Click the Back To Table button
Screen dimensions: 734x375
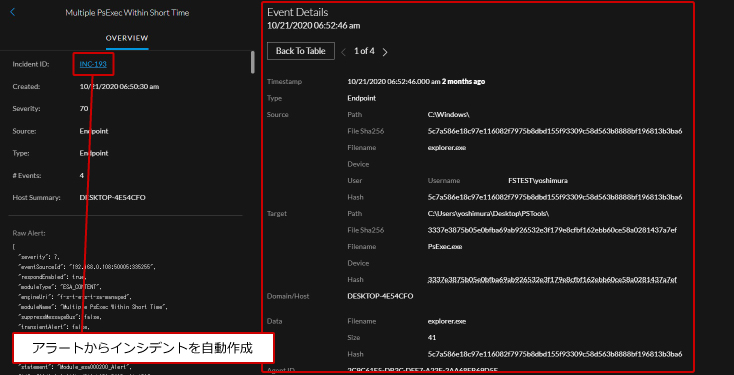[x=301, y=51]
